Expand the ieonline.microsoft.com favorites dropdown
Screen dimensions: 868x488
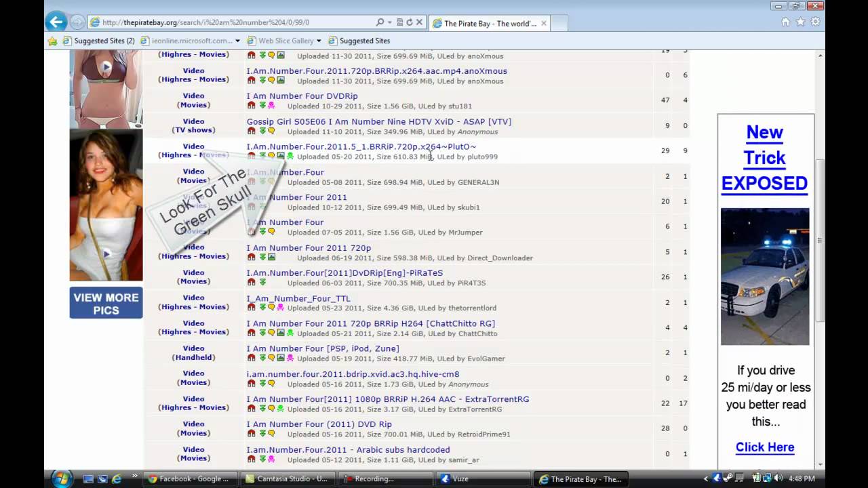(237, 41)
